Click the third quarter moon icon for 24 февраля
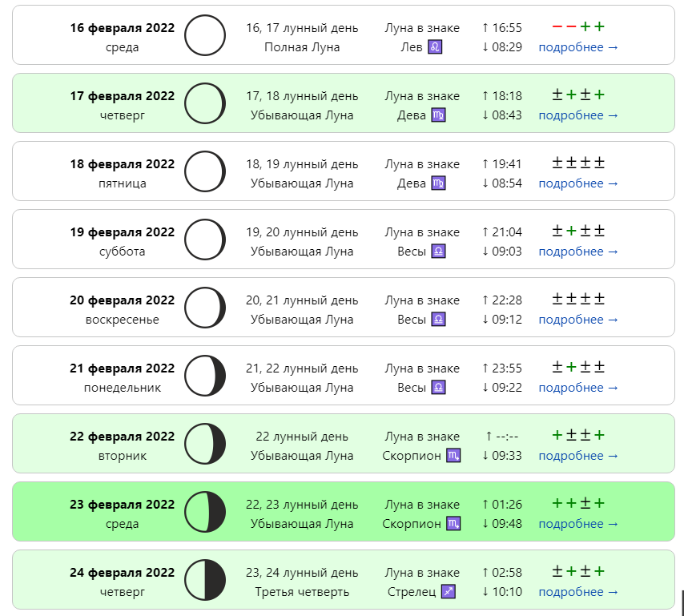The width and height of the screenshot is (684, 616). 204,580
